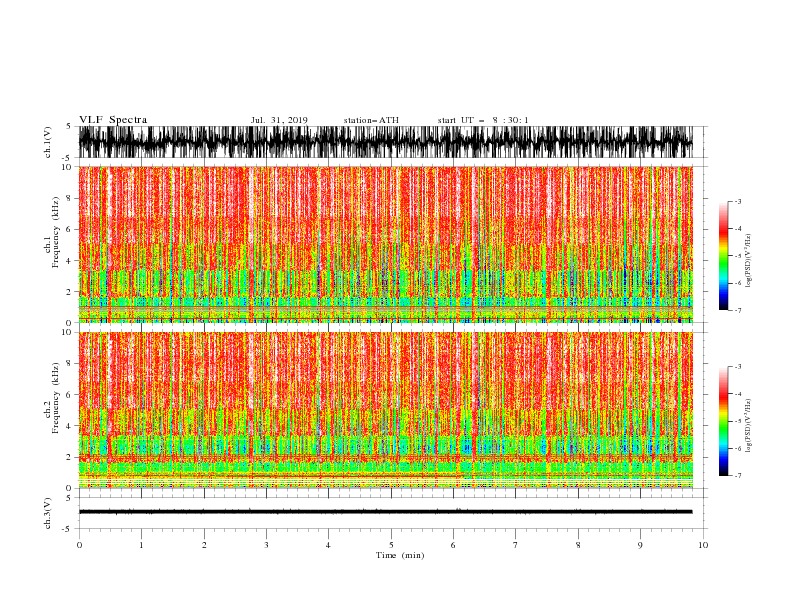Click the "10" kHz tick of ch.2 spectrogram
Screen dimensions: 792x612
click(67, 333)
